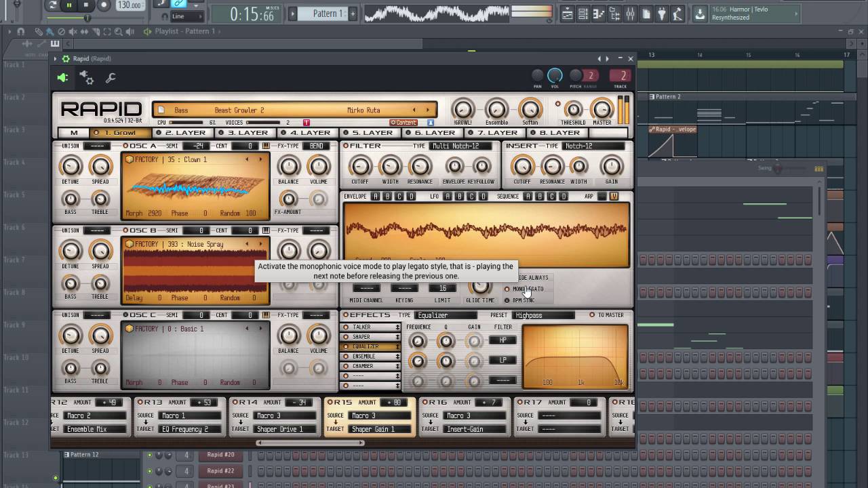The width and height of the screenshot is (868, 488).
Task: Click the HP filter button in equalizer
Action: [502, 340]
